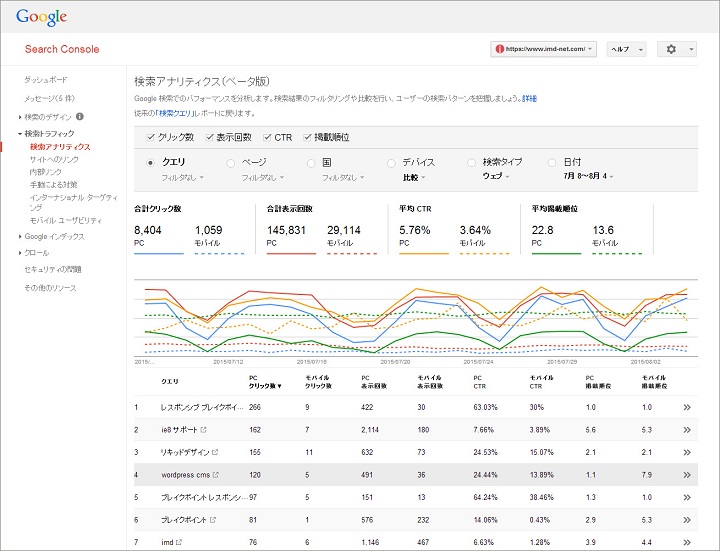Open external link icon for ie8 サポート

click(203, 430)
